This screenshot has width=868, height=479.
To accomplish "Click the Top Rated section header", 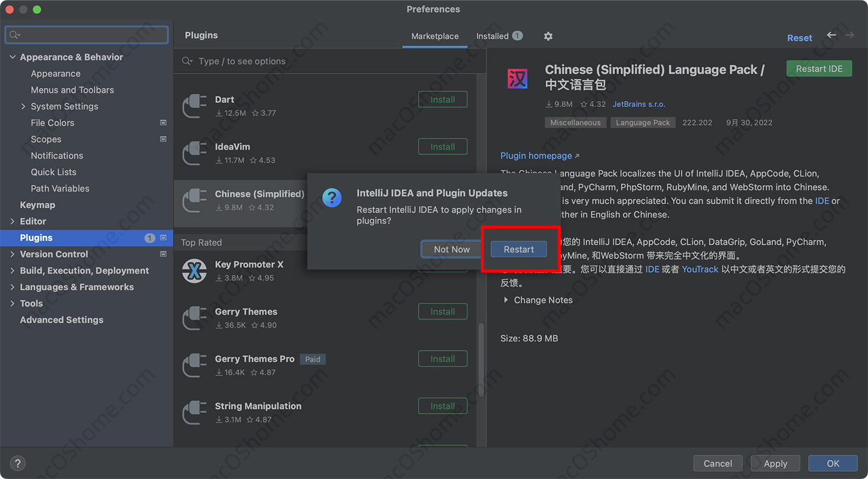I will pyautogui.click(x=201, y=242).
